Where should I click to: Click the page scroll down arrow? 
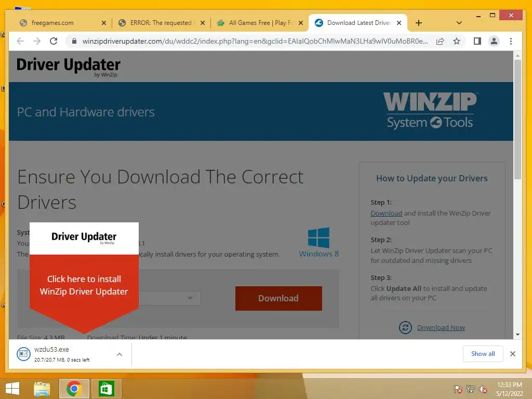click(x=517, y=335)
